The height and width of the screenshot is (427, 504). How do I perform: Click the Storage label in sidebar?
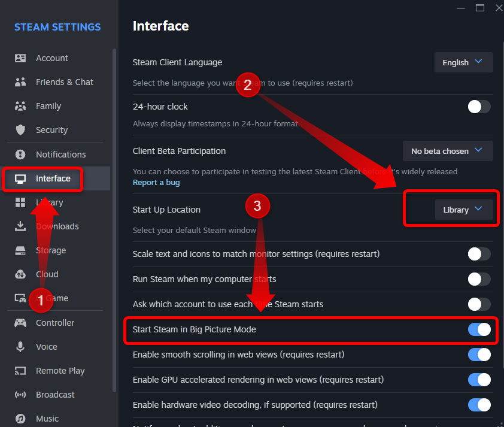[x=51, y=250]
